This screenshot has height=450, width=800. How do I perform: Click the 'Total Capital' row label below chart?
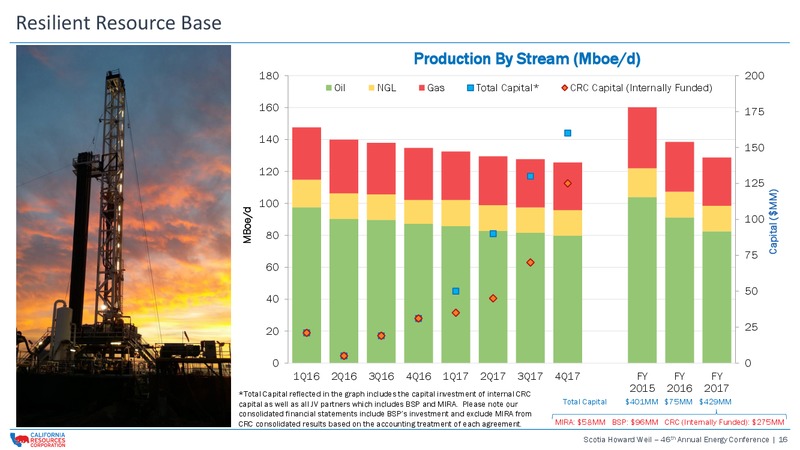click(585, 402)
